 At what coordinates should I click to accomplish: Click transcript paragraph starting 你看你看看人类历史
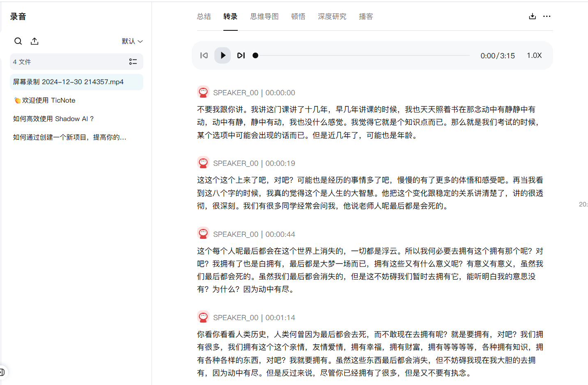[x=370, y=353]
